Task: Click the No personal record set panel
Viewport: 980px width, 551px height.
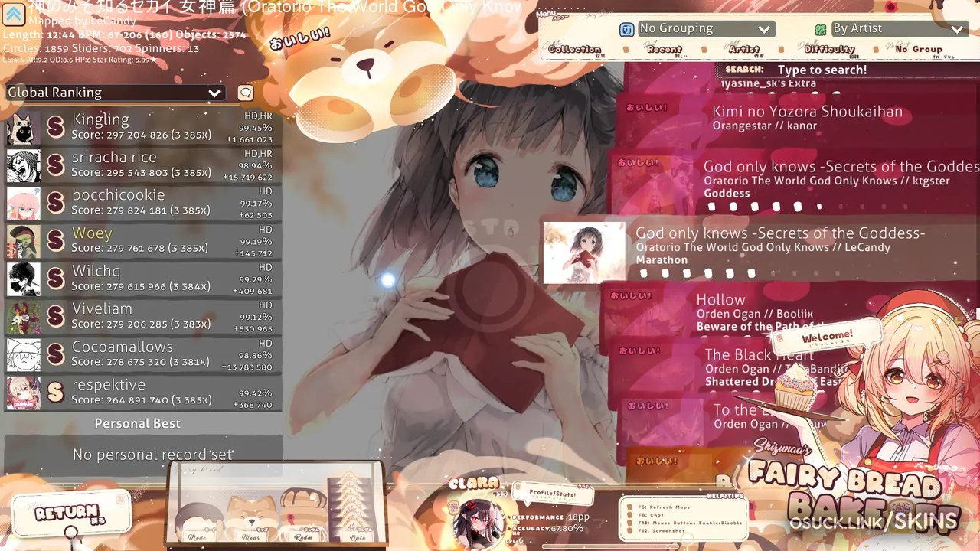Action: (143, 455)
